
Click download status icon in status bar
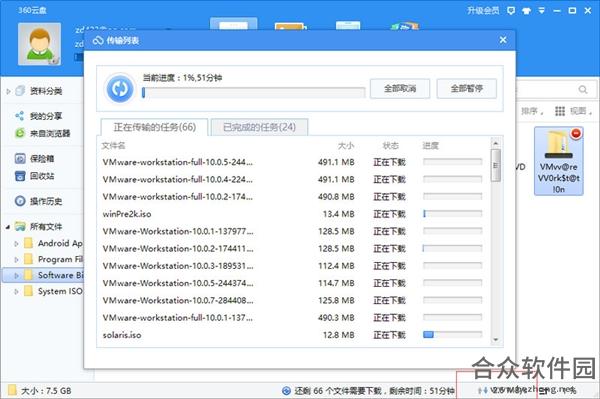286,391
